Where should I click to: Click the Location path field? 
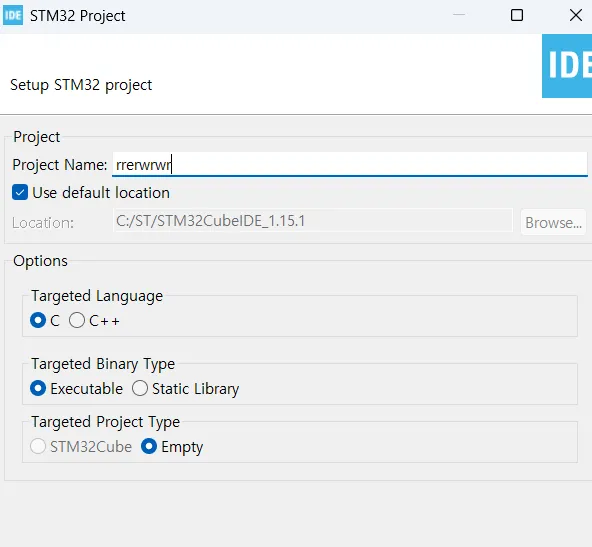coord(313,221)
